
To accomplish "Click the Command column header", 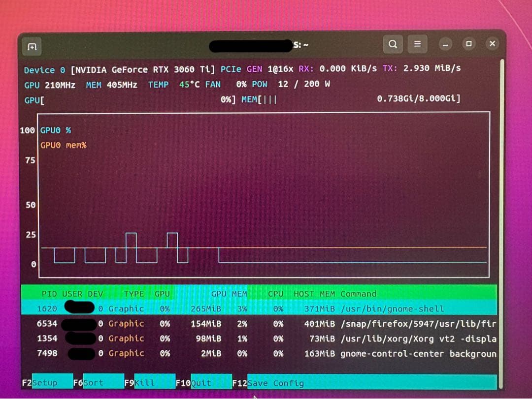I will point(358,294).
